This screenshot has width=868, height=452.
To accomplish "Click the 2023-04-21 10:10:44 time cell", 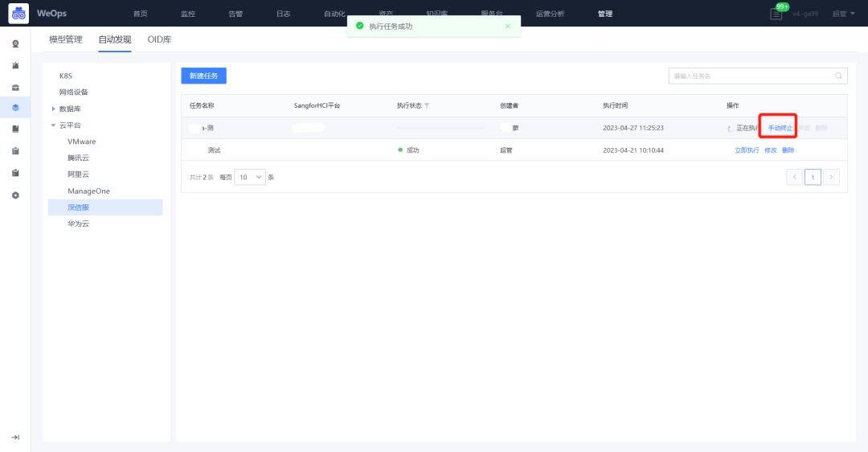I will click(x=633, y=150).
